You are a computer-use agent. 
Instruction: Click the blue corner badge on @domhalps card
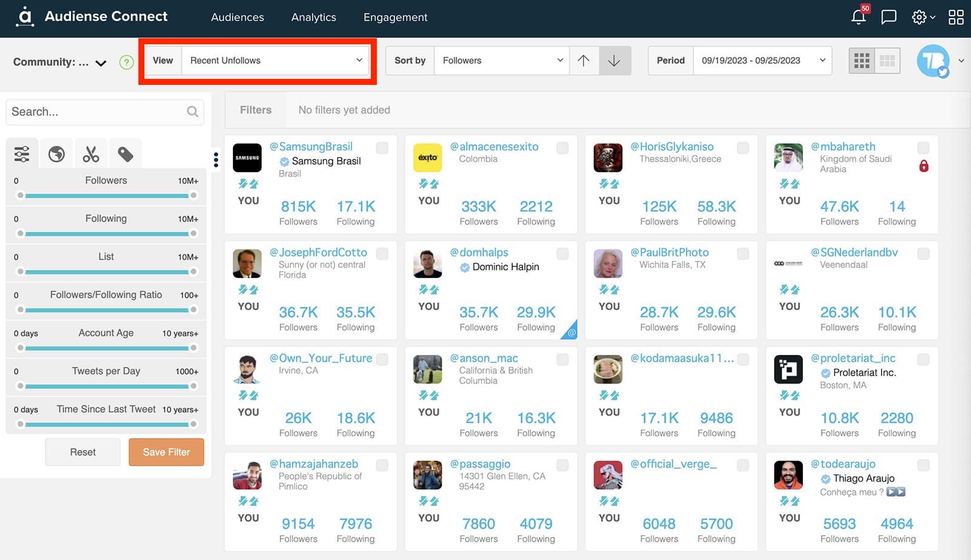click(x=570, y=331)
